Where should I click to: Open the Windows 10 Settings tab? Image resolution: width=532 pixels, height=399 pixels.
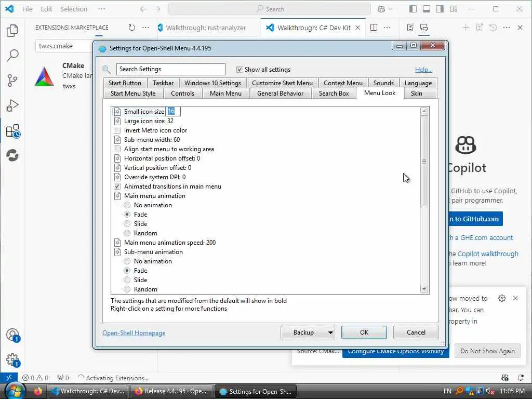[x=212, y=83]
